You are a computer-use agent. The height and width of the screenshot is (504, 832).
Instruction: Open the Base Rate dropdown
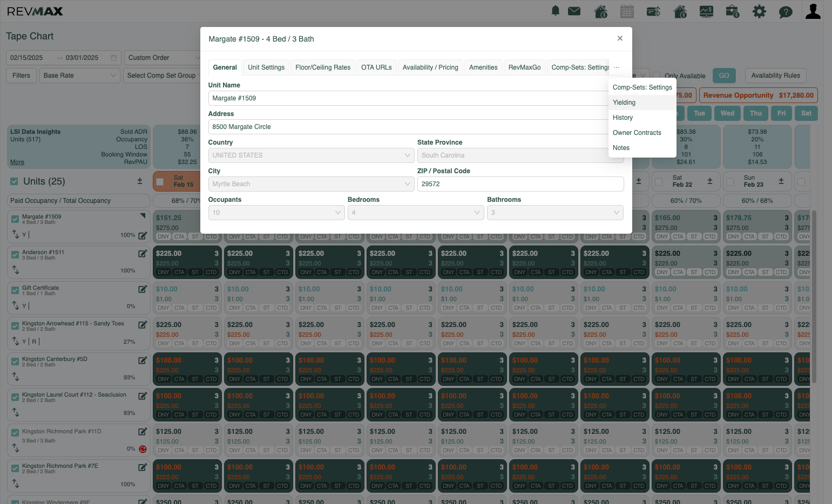point(80,76)
